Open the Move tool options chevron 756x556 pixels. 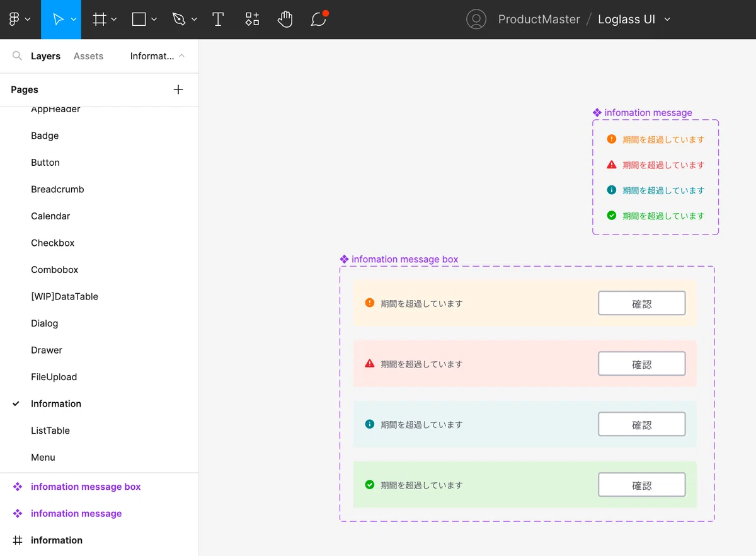[x=74, y=20]
